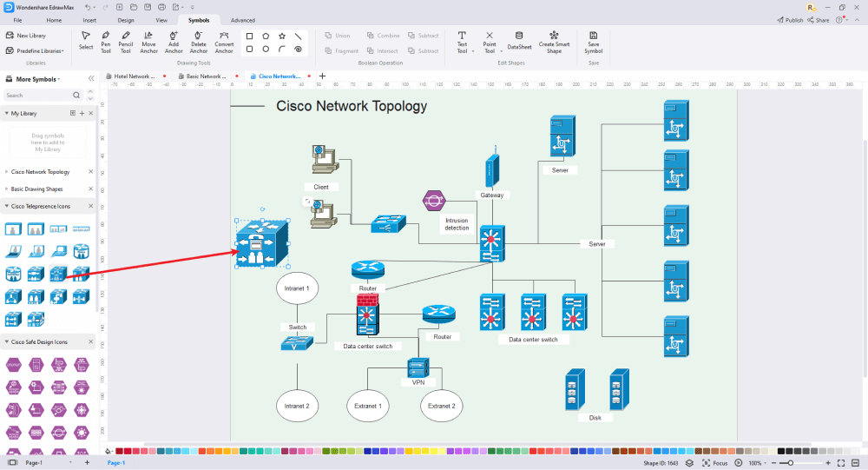Click Union boolean operation
This screenshot has width=868, height=470.
[x=338, y=36]
